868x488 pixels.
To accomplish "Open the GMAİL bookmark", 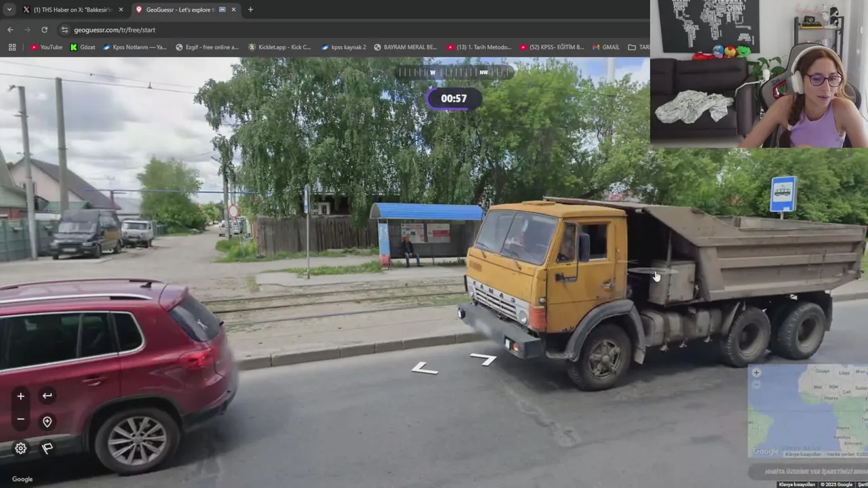I will pyautogui.click(x=606, y=47).
